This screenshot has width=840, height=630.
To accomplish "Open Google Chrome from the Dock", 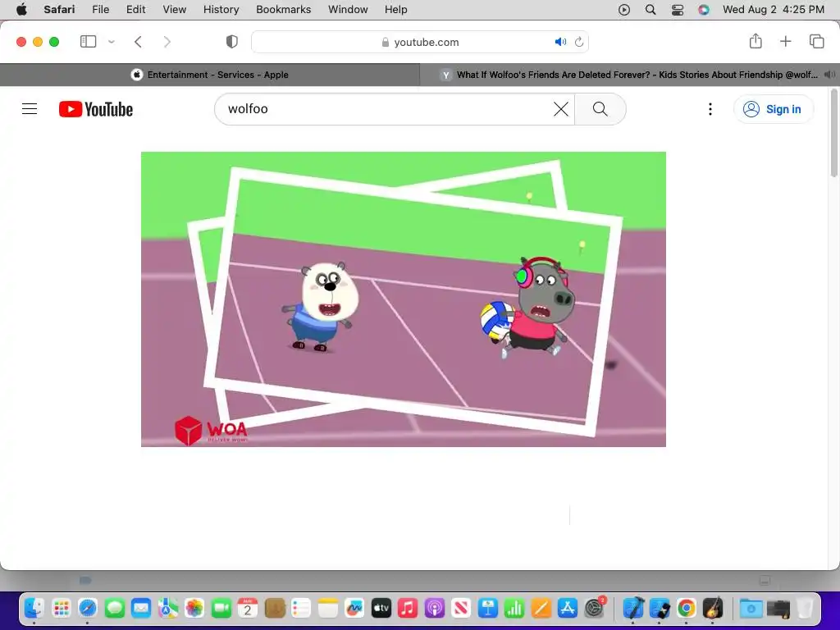I will (687, 609).
